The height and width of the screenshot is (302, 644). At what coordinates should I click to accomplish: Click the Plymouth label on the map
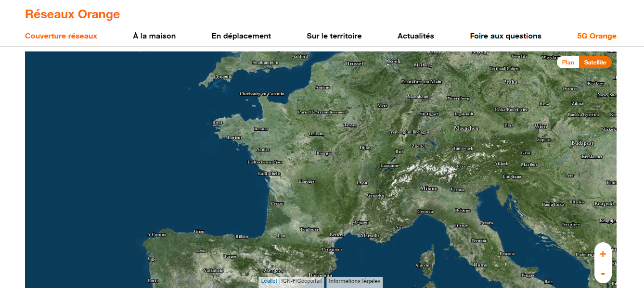pyautogui.click(x=223, y=76)
